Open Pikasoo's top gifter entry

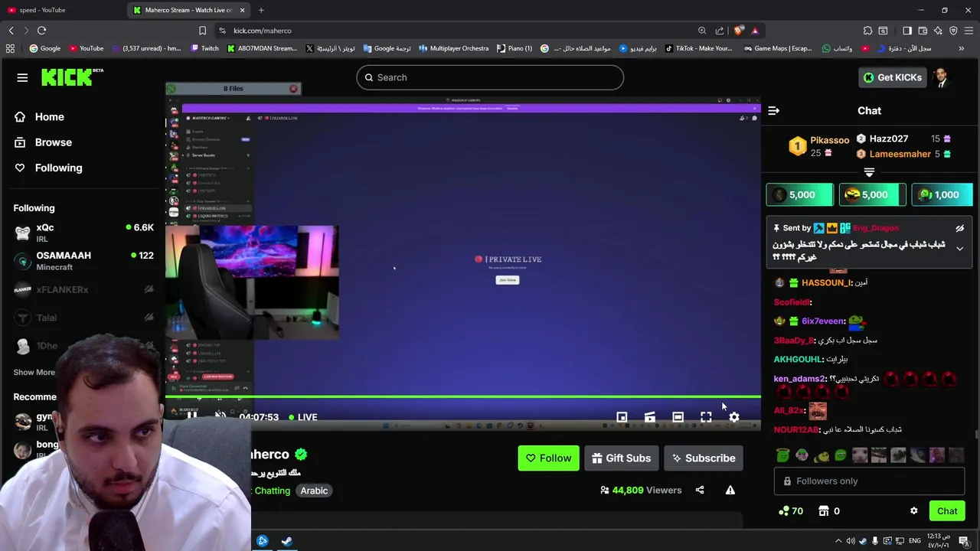click(819, 145)
